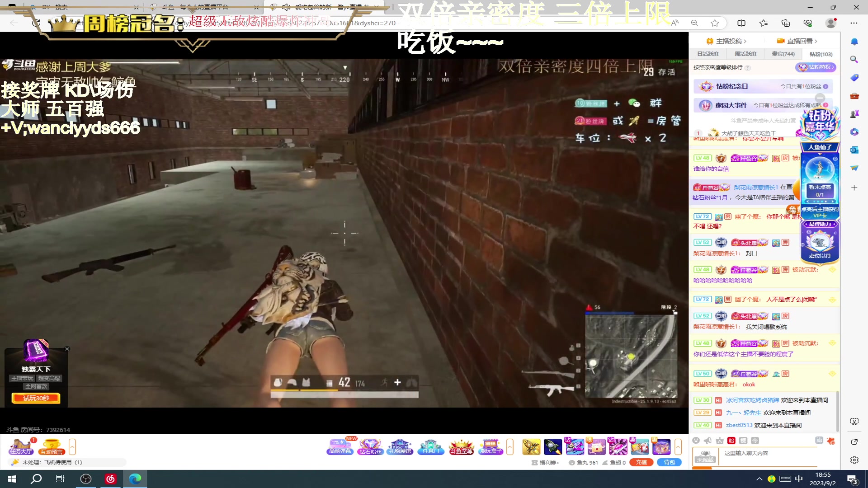
Task: Open the 直播回看 replay chevron link
Action: coord(798,41)
